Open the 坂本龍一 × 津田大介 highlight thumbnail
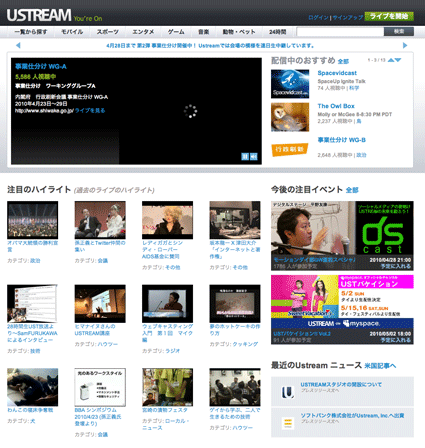This screenshot has height=448, width=425. (x=235, y=220)
